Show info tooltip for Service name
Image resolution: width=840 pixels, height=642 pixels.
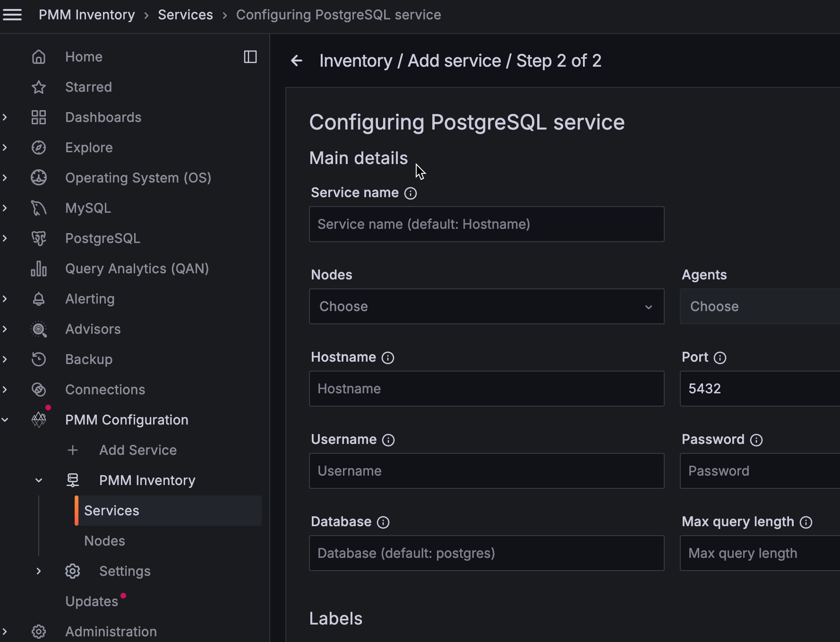pyautogui.click(x=411, y=193)
